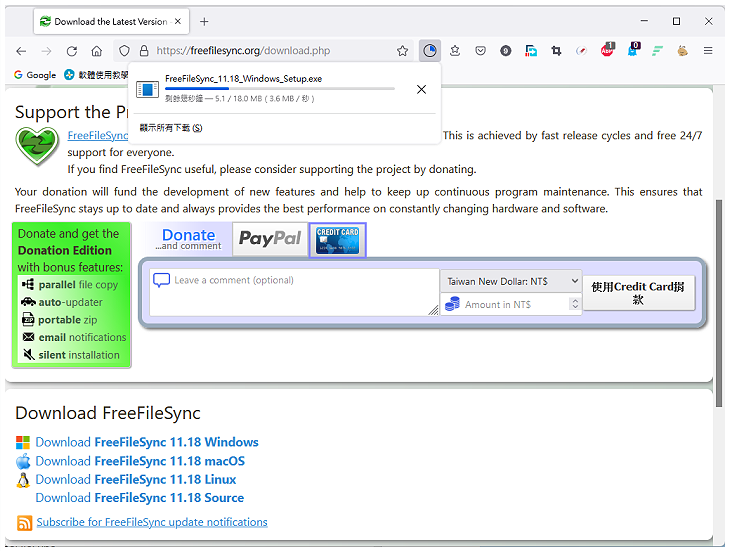The width and height of the screenshot is (735, 551).
Task: Cancel the FreeFileSync setup download
Action: click(421, 90)
